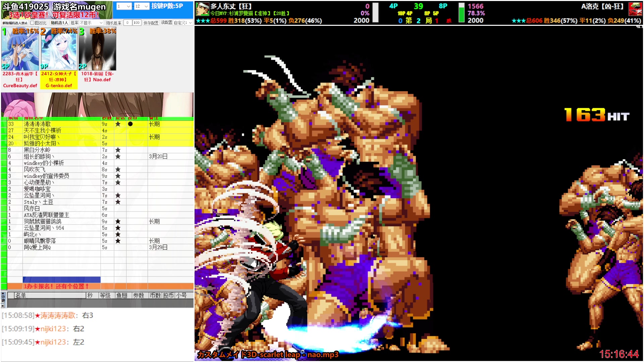The height and width of the screenshot is (362, 644).
Task: Open the dropdown showing 12
Action: coord(142,6)
